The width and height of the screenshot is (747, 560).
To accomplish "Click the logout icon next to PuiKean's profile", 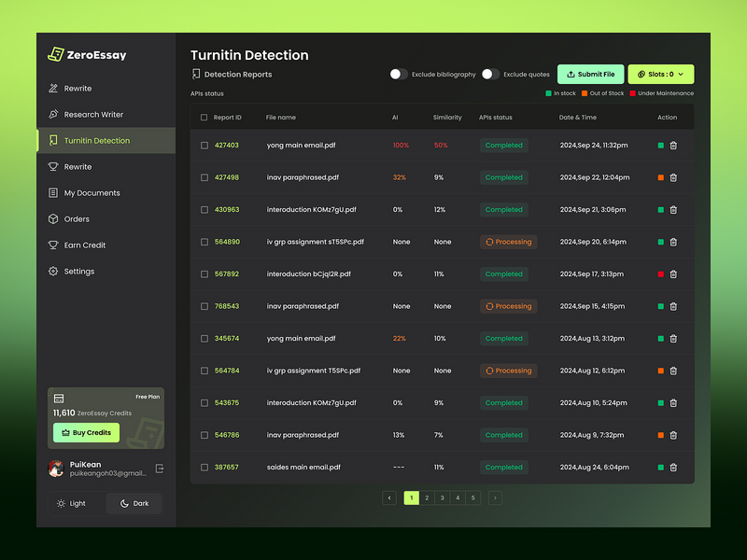I will (159, 469).
